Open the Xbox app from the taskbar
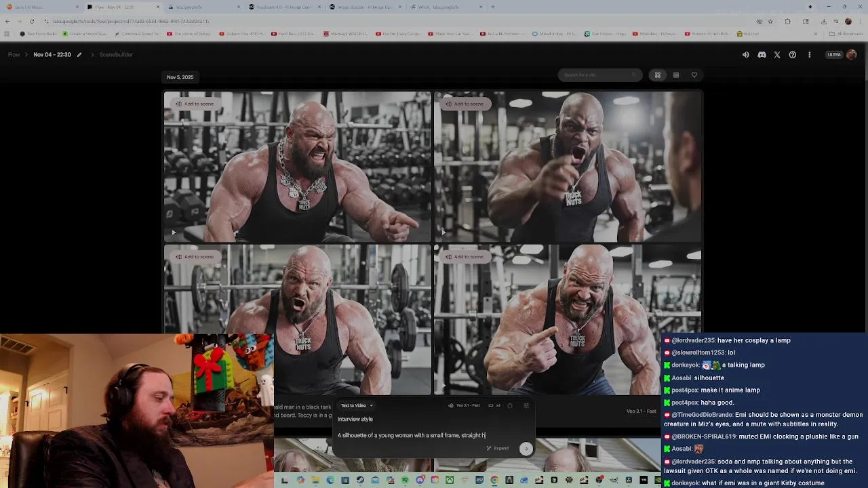This screenshot has height=488, width=868. tap(450, 480)
